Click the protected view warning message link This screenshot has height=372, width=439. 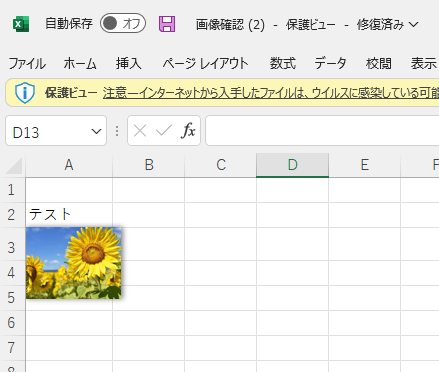click(x=271, y=93)
